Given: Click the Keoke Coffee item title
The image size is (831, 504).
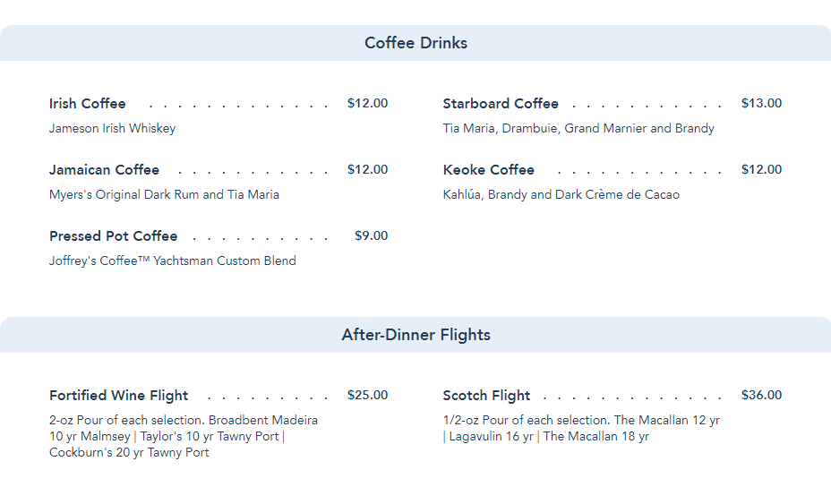Looking at the screenshot, I should 489,169.
